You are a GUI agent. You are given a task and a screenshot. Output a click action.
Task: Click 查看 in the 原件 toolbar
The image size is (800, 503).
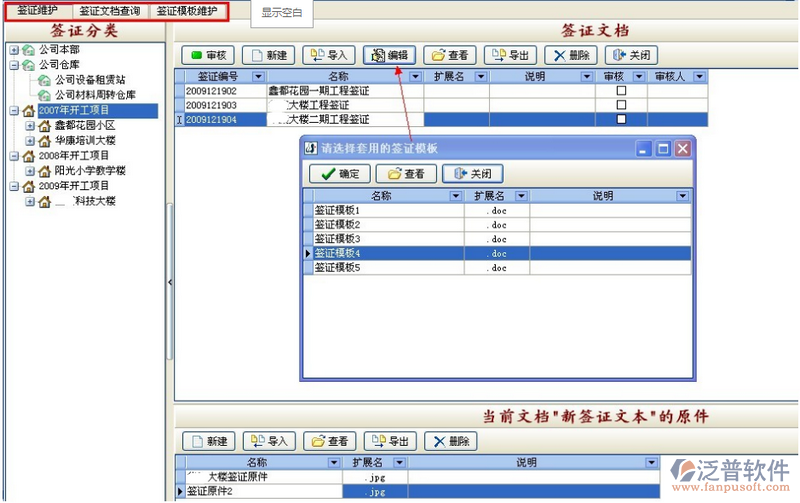coord(330,441)
